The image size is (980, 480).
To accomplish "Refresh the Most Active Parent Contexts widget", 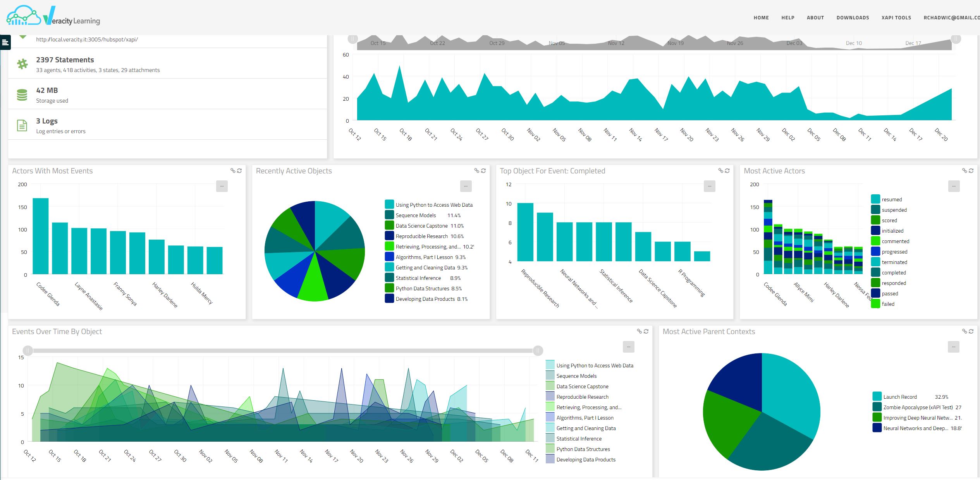I will pyautogui.click(x=971, y=331).
